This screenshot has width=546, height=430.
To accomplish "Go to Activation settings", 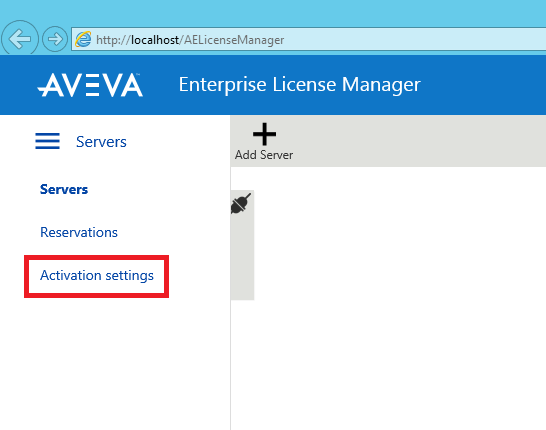I will [97, 275].
